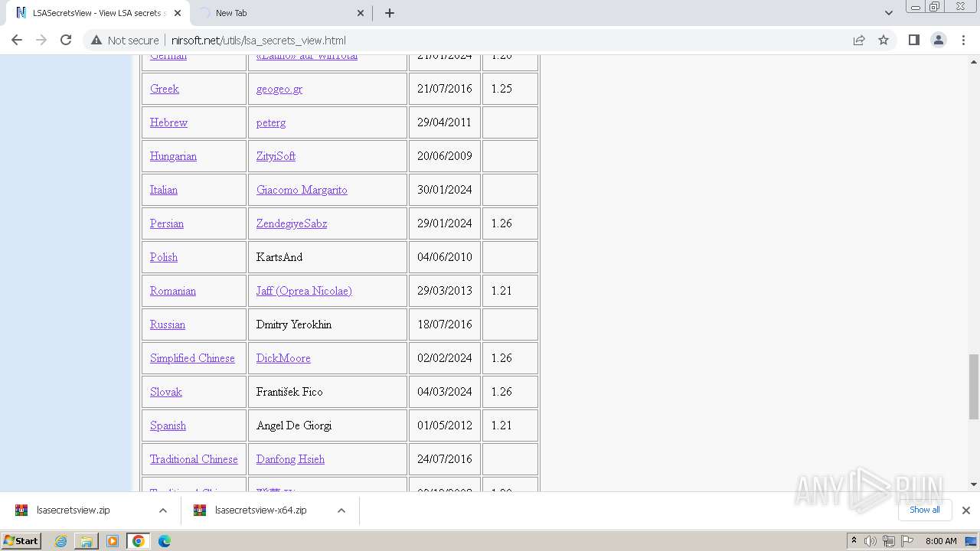Expand options for lsasecretsview-x64.zip download
The height and width of the screenshot is (551, 980).
click(x=341, y=510)
